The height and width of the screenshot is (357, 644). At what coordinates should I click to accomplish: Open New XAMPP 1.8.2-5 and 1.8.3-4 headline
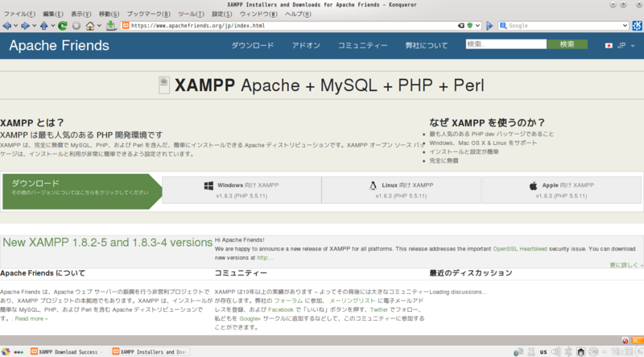click(x=108, y=243)
